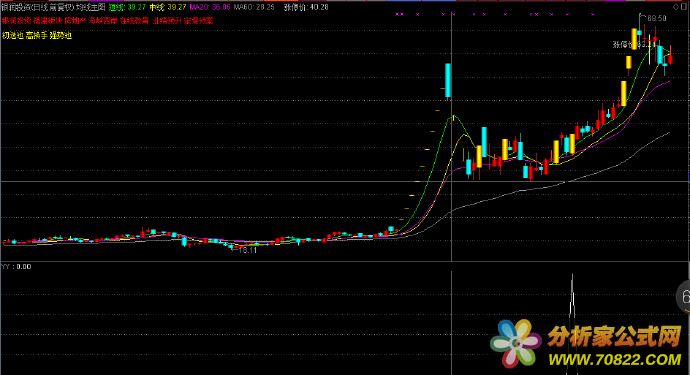Open the WWW.70822.COM link
Image resolution: width=690 pixels, height=375 pixels.
coord(615,360)
